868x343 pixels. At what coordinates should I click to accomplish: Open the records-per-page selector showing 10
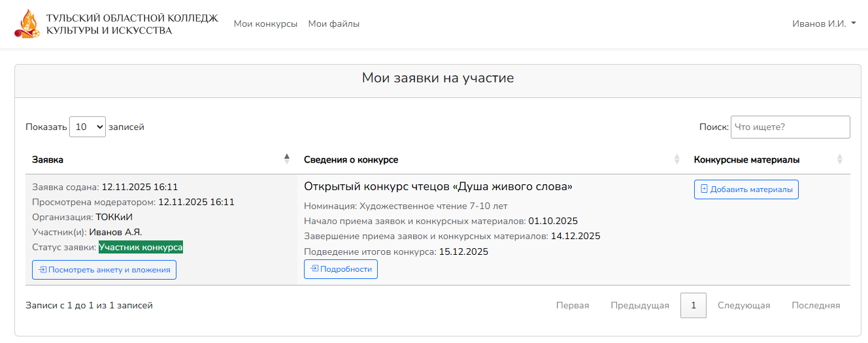click(x=88, y=127)
